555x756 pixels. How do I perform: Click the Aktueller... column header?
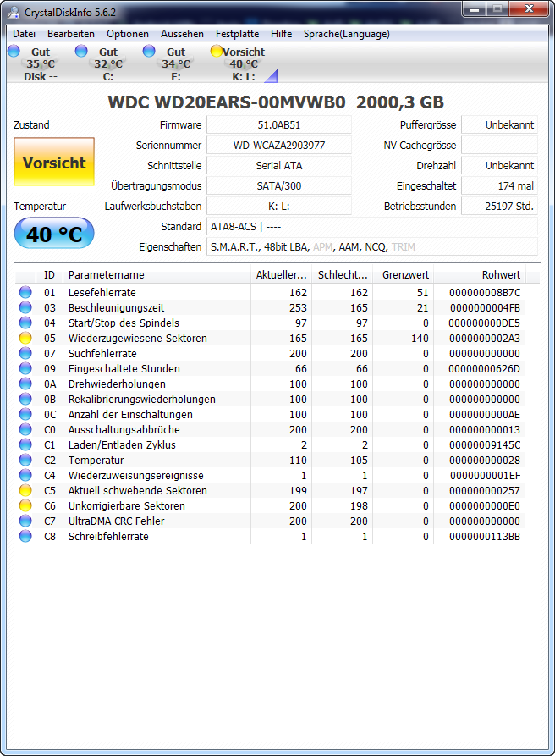click(x=281, y=275)
